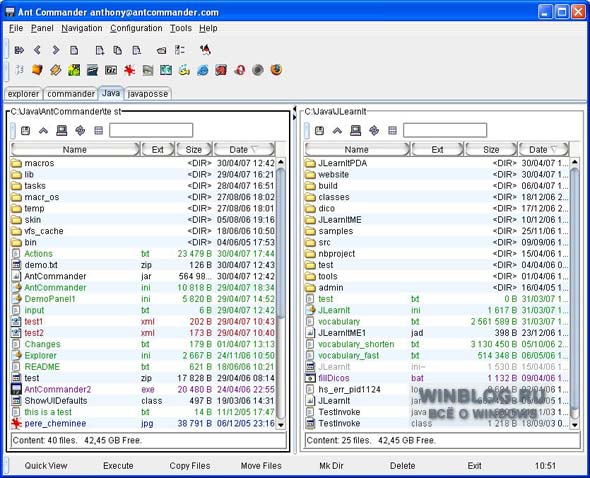Select the vfs_cache folder in left panel
The height and width of the screenshot is (478, 590).
pyautogui.click(x=143, y=231)
